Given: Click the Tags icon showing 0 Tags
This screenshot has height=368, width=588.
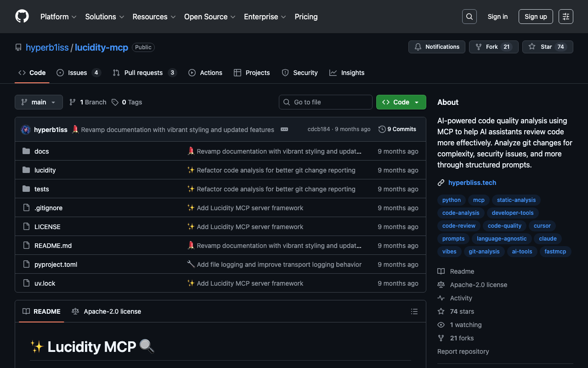Looking at the screenshot, I should pos(115,102).
